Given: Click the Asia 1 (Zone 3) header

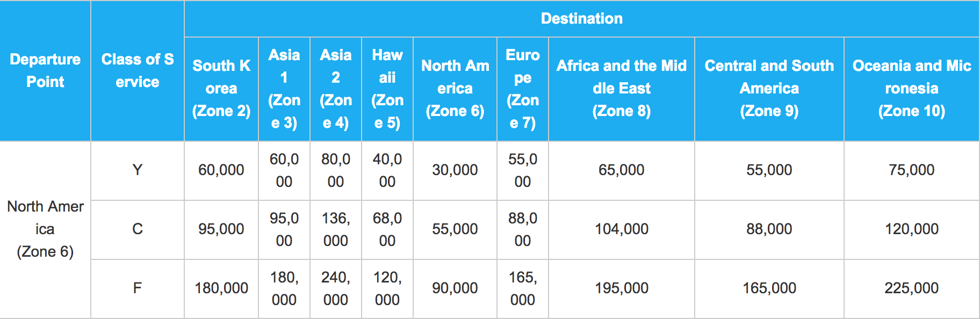Looking at the screenshot, I should pyautogui.click(x=284, y=89).
